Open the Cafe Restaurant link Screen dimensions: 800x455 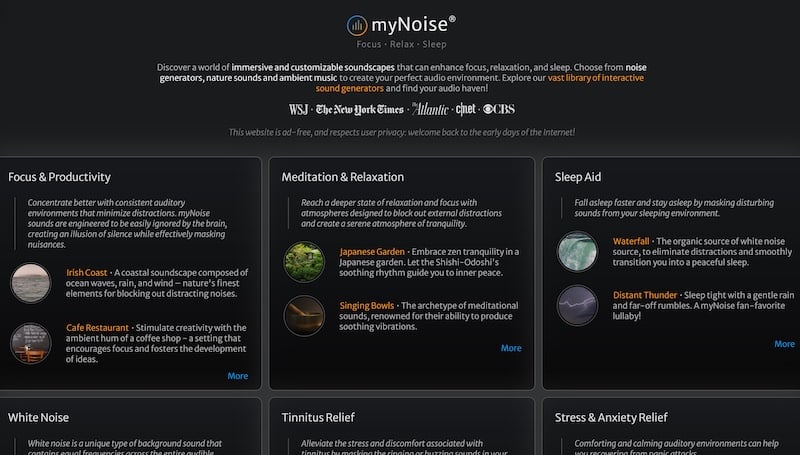pos(97,327)
